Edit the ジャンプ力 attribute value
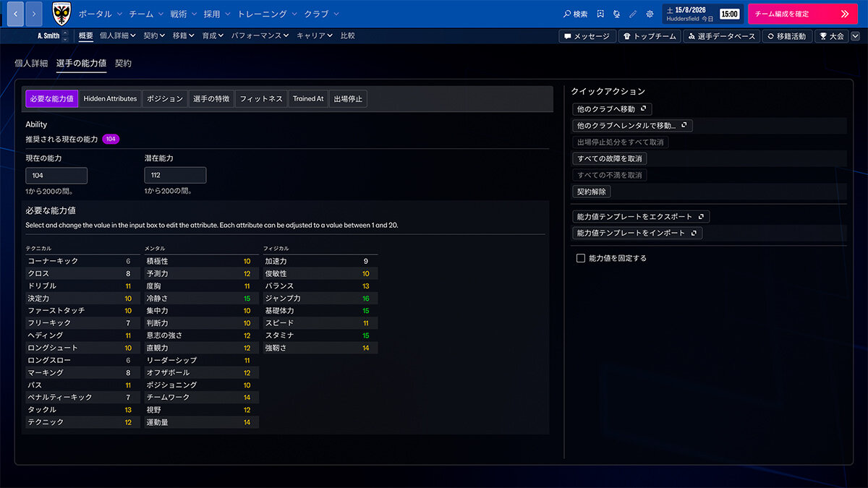The image size is (868, 488). tap(365, 299)
